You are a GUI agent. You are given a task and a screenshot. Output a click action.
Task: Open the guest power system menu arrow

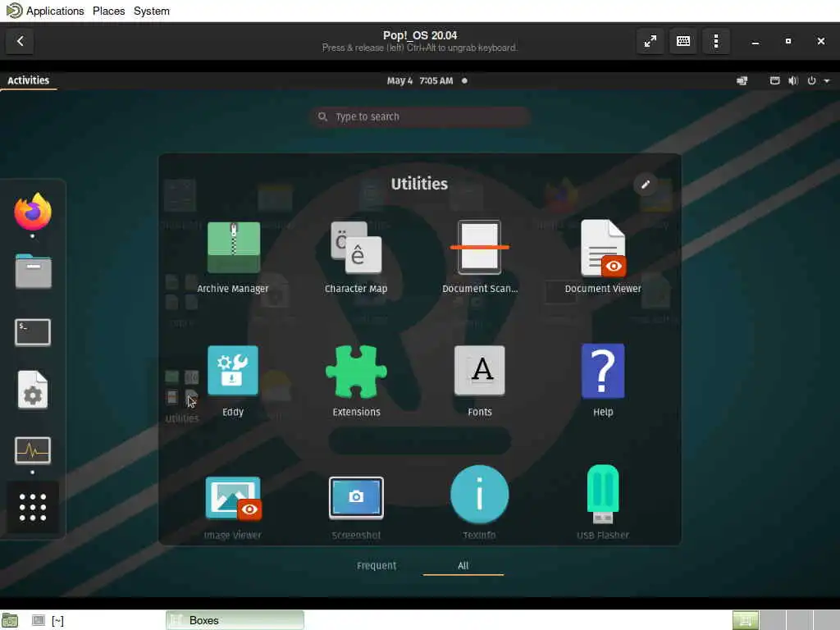pos(827,81)
